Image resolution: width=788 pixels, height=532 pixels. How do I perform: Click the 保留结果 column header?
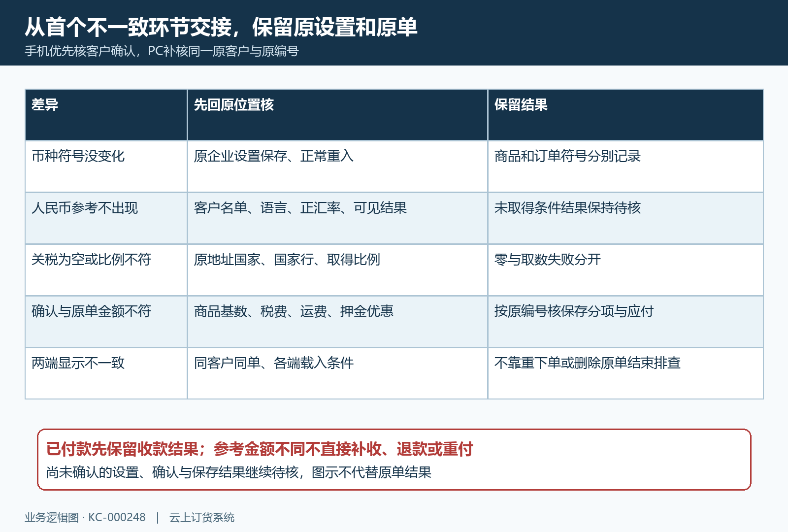(625, 115)
